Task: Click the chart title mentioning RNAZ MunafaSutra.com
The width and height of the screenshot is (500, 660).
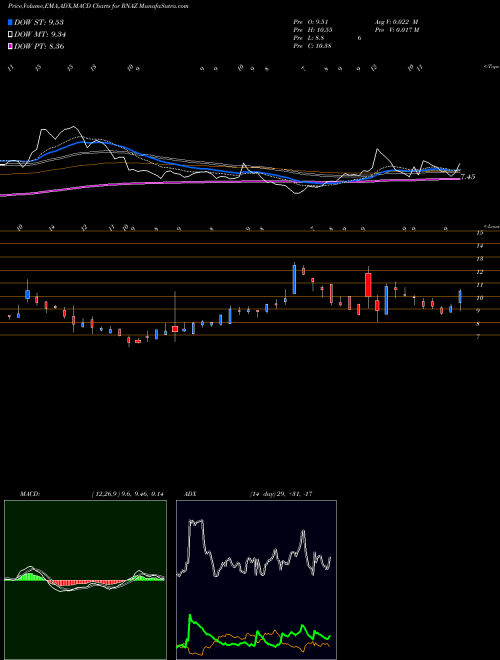Action: click(x=98, y=6)
